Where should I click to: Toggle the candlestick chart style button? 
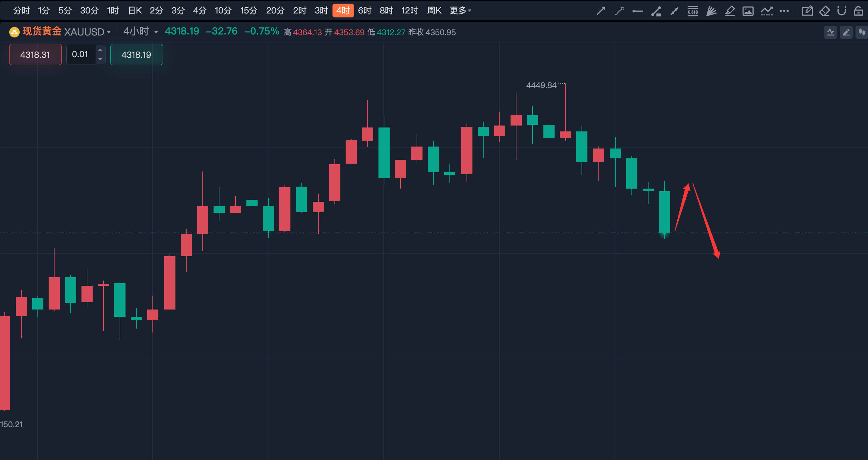coord(862,32)
